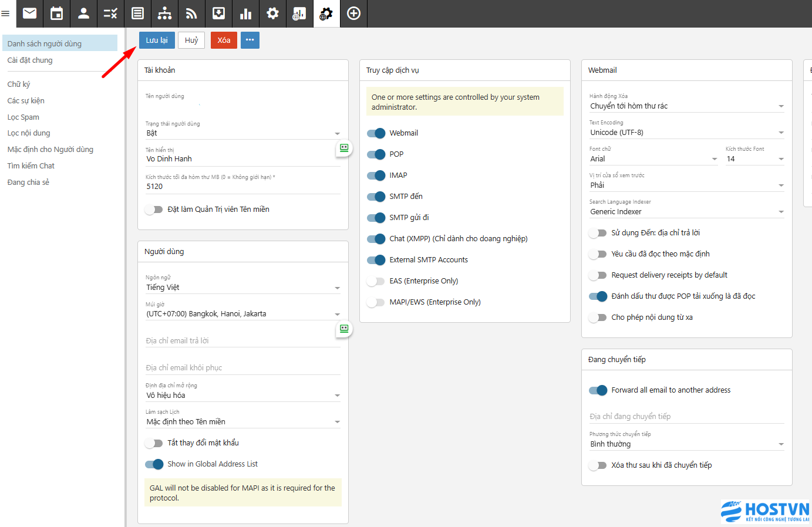Image resolution: width=812 pixels, height=527 pixels.
Task: Toggle EAS (Enterprise Only) switch
Action: [x=376, y=281]
